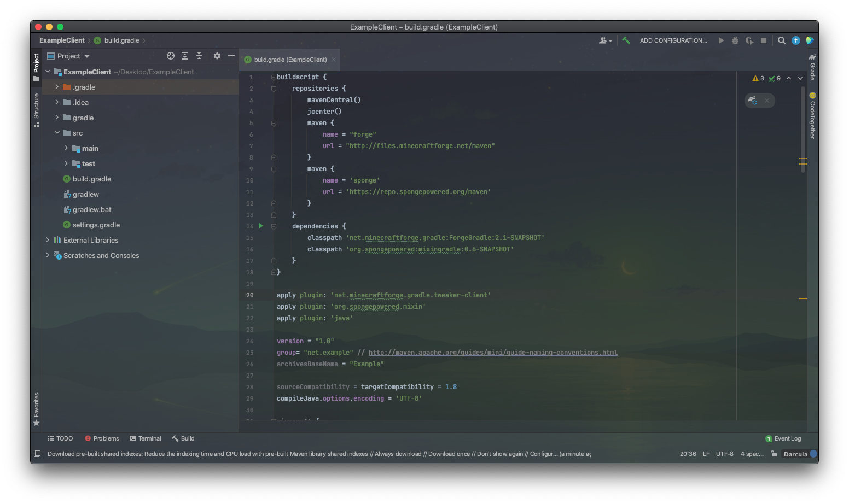The image size is (849, 504).
Task: Expand External Libraries node
Action: tap(48, 240)
